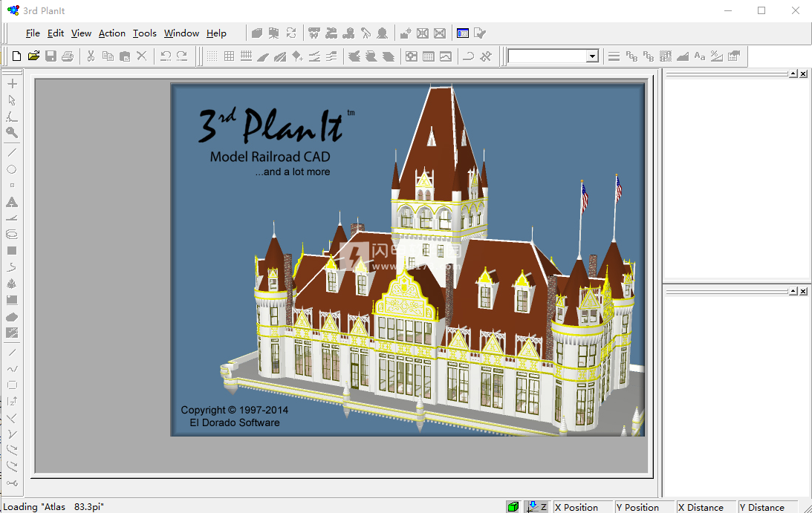Image resolution: width=812 pixels, height=513 pixels.
Task: Open the line style three-bars icon
Action: pyautogui.click(x=614, y=56)
